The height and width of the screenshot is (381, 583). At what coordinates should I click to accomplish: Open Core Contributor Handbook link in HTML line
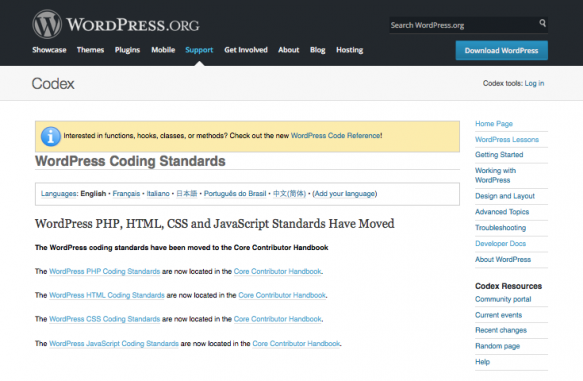tap(282, 295)
